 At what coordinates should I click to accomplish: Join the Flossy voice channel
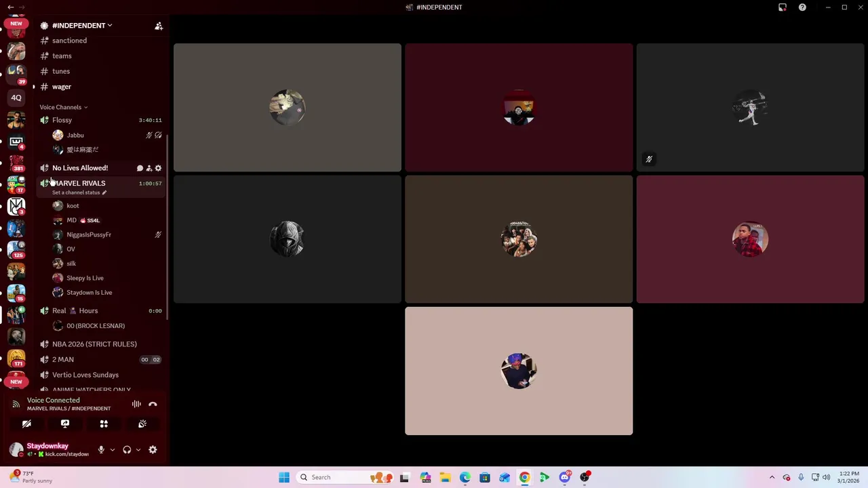[100, 120]
